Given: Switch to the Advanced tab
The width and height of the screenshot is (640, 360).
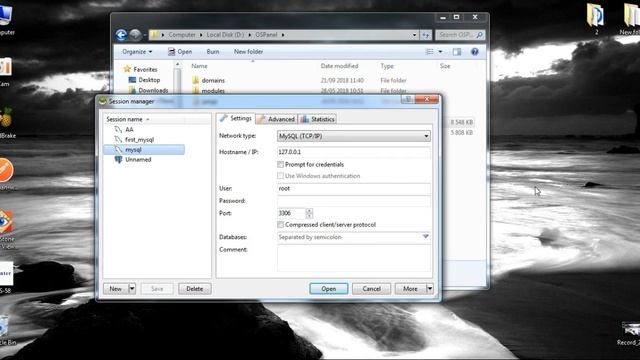Looking at the screenshot, I should [x=276, y=119].
